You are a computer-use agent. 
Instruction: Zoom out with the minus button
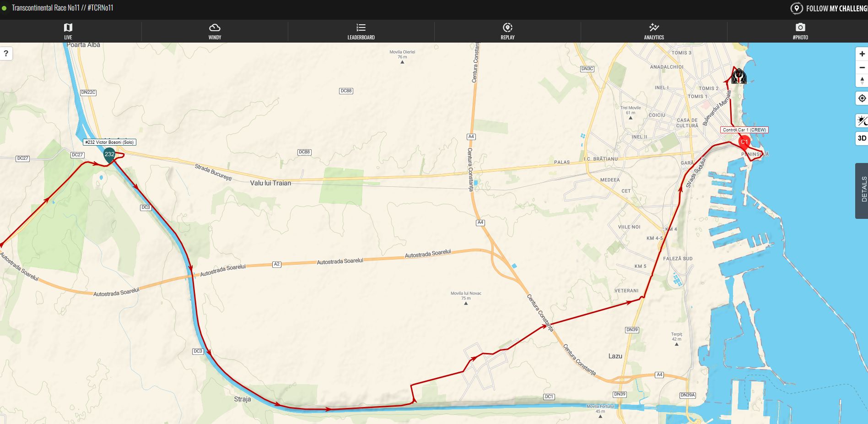pyautogui.click(x=862, y=67)
